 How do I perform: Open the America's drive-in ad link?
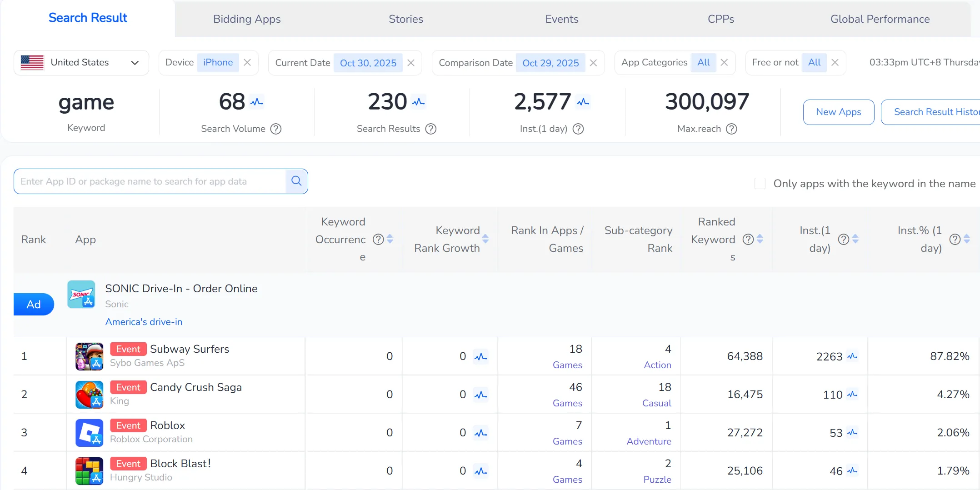[144, 322]
